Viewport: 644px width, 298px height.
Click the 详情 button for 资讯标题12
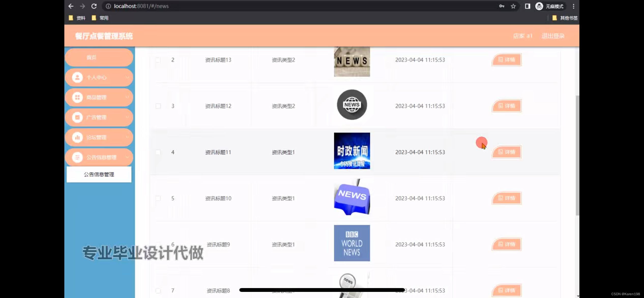click(x=506, y=106)
